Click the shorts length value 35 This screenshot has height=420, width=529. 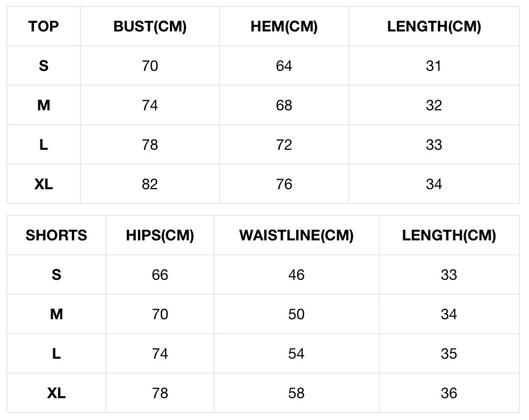449,354
